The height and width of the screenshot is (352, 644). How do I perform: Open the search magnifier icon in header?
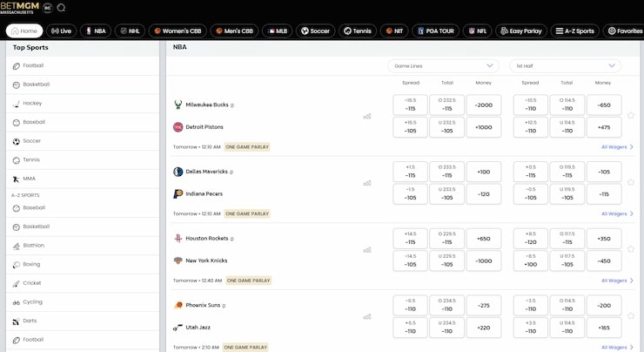[61, 8]
